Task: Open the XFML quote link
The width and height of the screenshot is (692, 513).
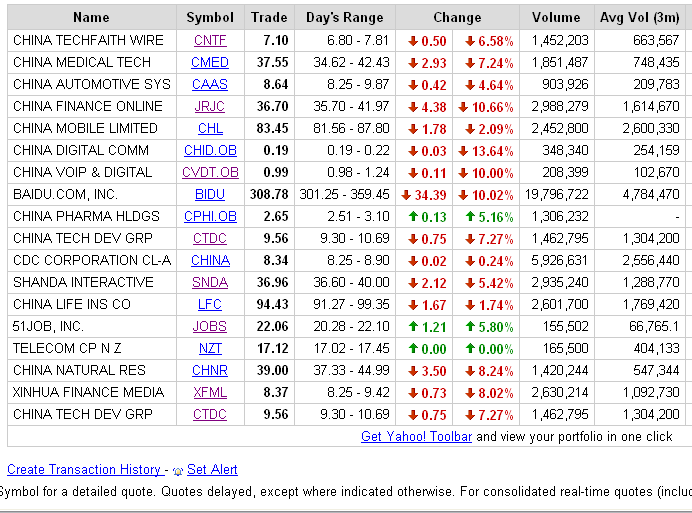Action: point(210,392)
